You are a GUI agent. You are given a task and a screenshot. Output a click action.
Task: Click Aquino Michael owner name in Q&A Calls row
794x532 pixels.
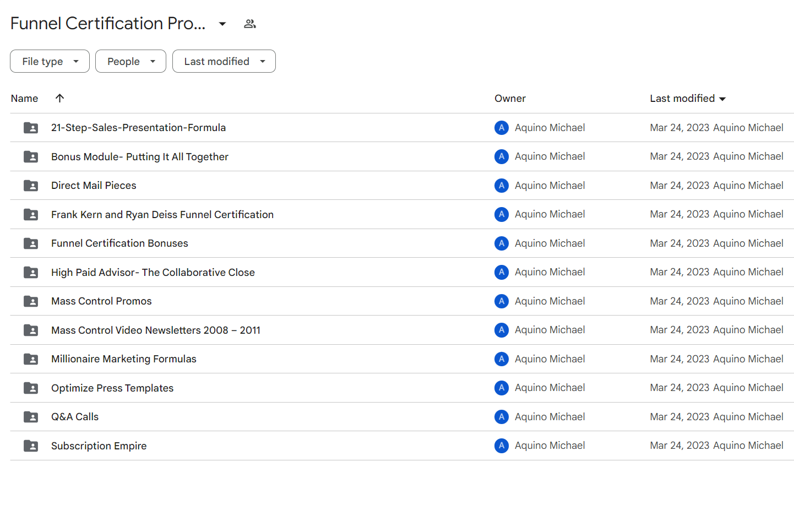click(550, 417)
